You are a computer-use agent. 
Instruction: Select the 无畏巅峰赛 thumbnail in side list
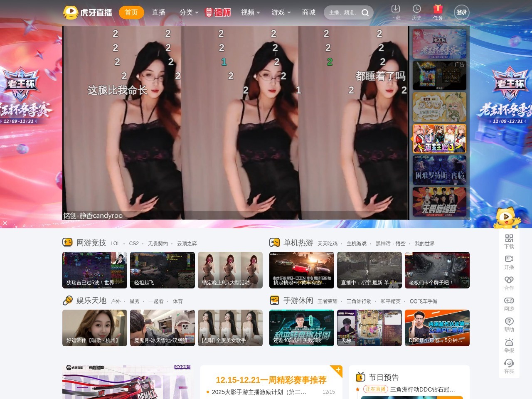click(x=439, y=202)
